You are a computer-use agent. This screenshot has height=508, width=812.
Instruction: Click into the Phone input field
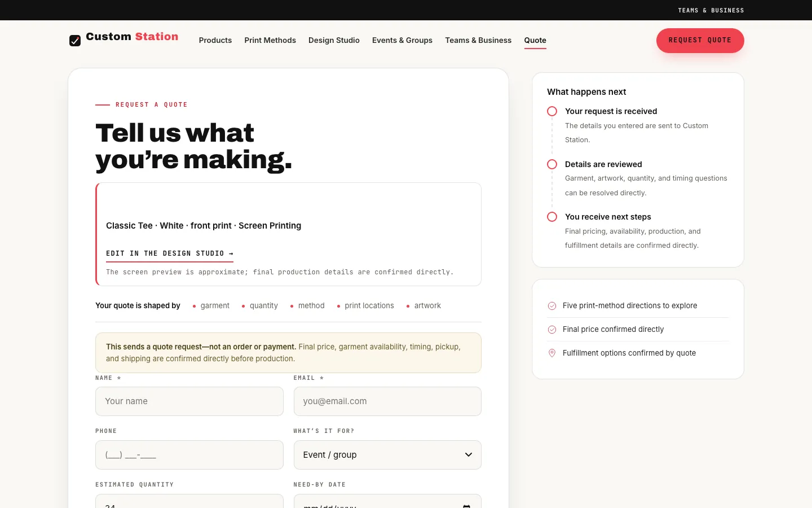pos(189,455)
